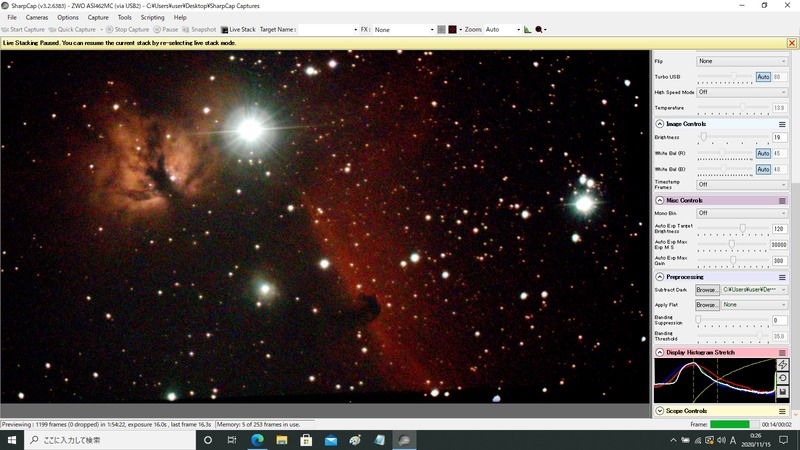Screen dimensions: 800x450
Task: Open the Target Name dropdown arrow
Action: [x=355, y=30]
